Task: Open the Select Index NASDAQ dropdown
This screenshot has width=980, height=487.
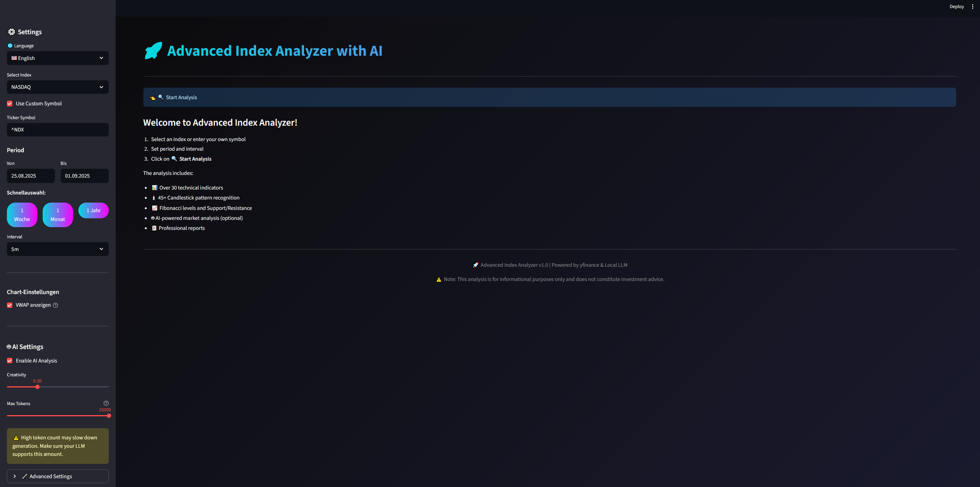Action: (x=58, y=87)
